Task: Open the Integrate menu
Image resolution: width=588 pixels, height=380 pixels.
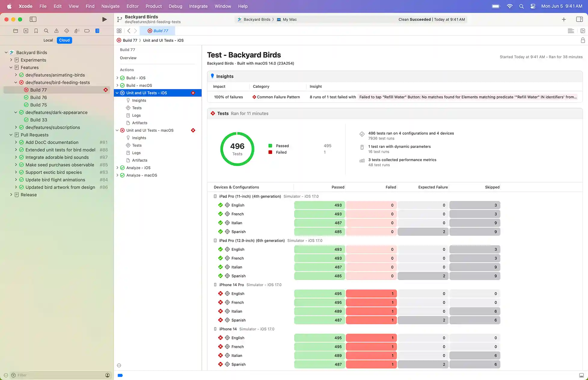Action: tap(198, 6)
